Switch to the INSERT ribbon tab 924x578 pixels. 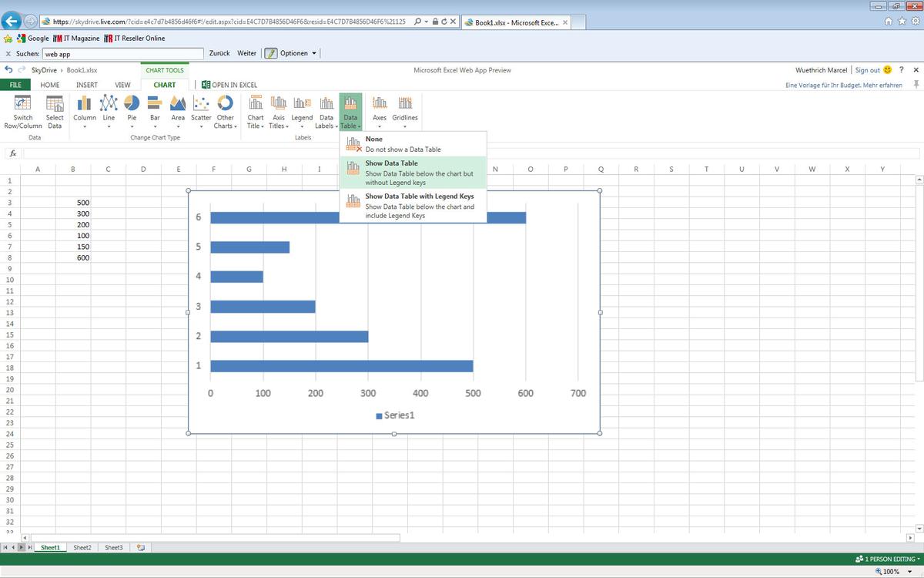pos(87,85)
